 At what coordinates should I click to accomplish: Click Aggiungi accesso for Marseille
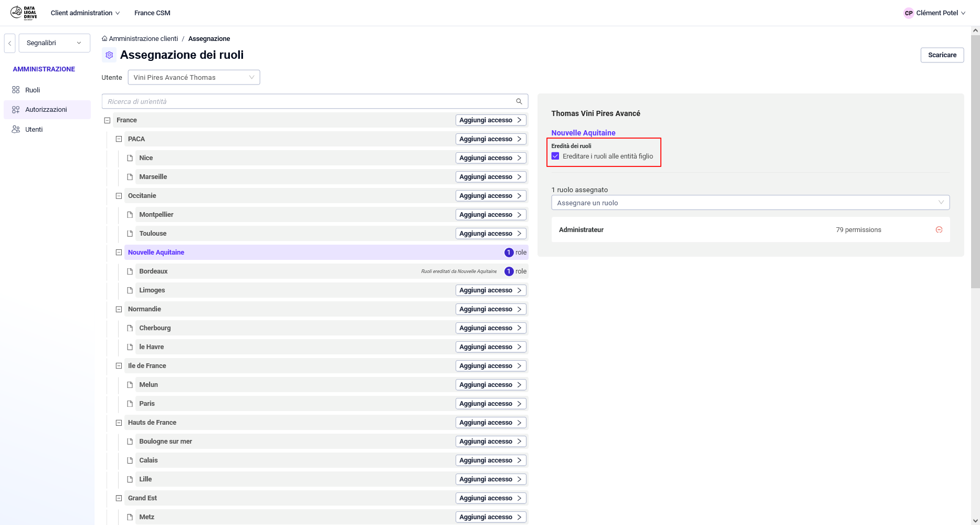pos(491,177)
